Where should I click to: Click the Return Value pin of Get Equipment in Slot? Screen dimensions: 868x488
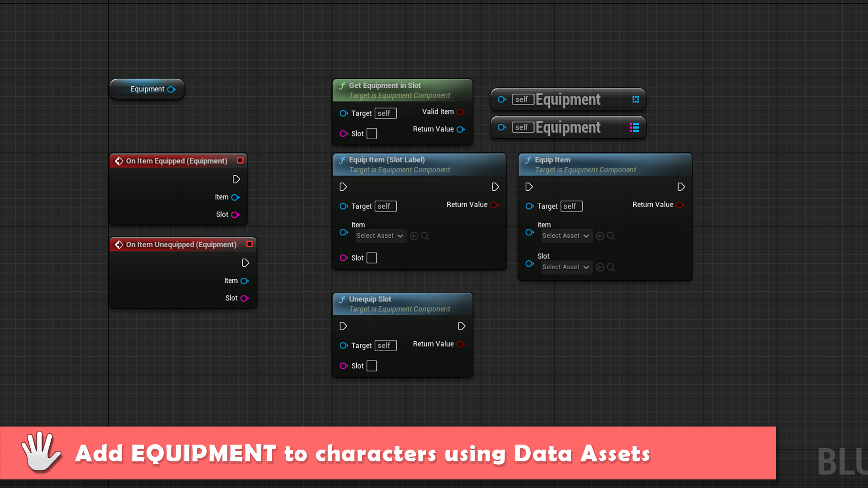461,130
